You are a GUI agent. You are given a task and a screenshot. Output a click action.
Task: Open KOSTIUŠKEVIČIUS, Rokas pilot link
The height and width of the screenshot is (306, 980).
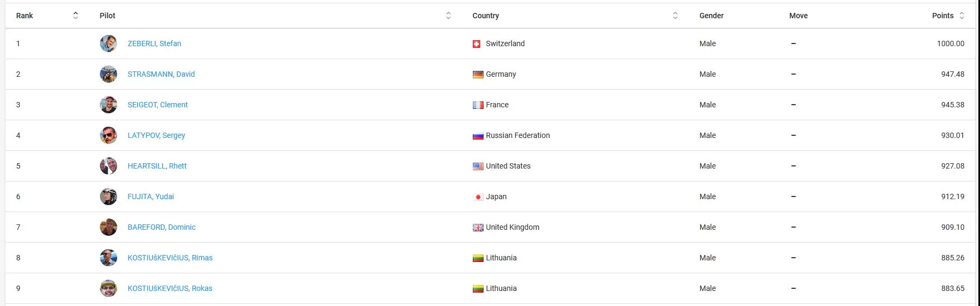(x=170, y=288)
